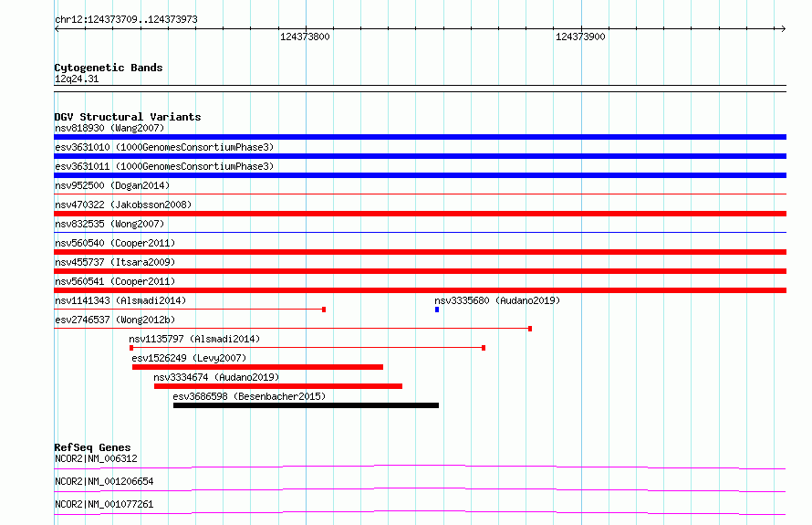Click the right arrow of the coordinate ruler
The width and height of the screenshot is (812, 525).
pyautogui.click(x=783, y=28)
